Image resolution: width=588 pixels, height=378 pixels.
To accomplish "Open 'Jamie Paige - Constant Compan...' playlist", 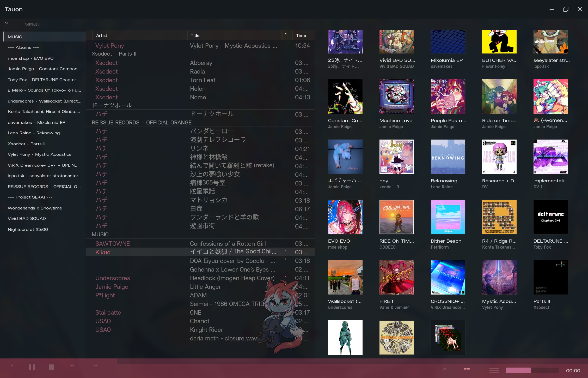I will [x=45, y=69].
